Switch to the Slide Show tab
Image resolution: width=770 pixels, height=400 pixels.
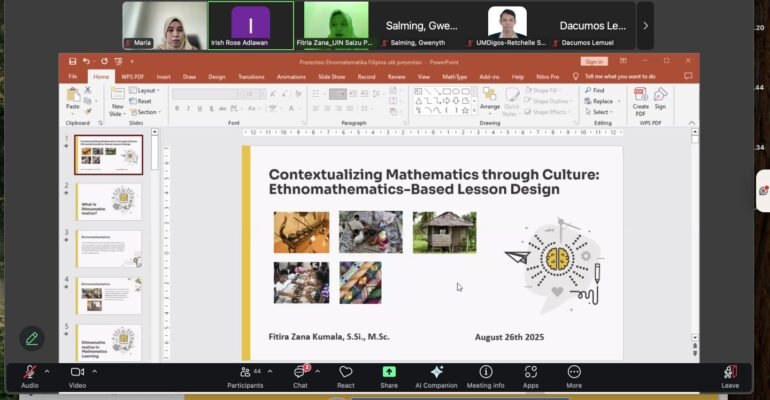click(331, 76)
